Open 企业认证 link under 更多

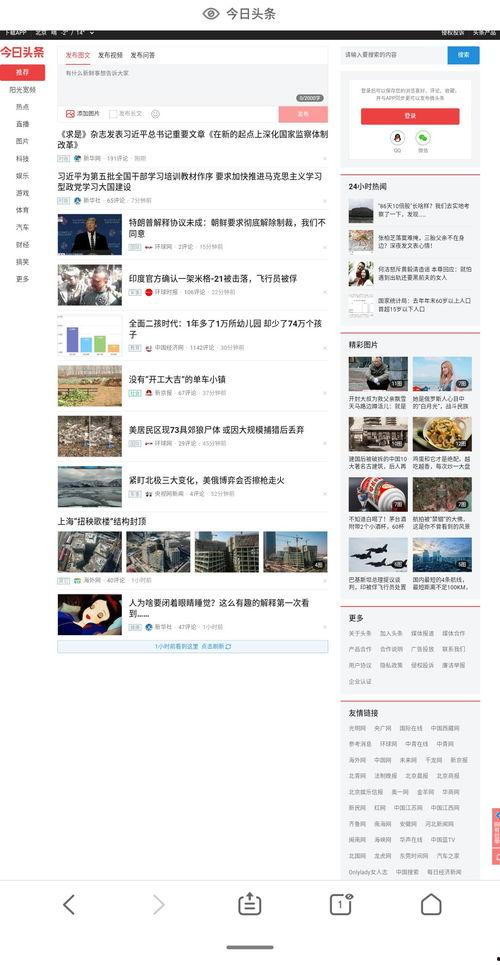pyautogui.click(x=360, y=681)
